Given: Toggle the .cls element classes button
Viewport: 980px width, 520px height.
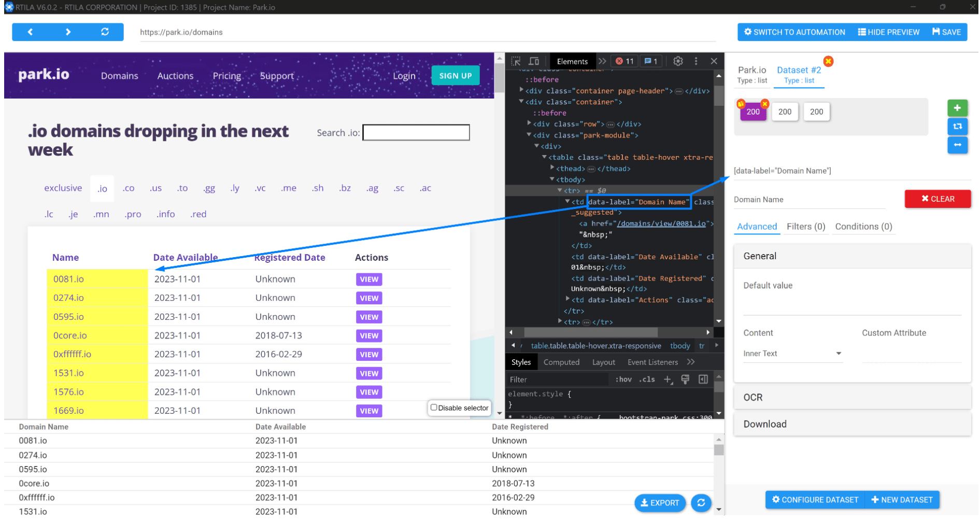Looking at the screenshot, I should coord(647,380).
